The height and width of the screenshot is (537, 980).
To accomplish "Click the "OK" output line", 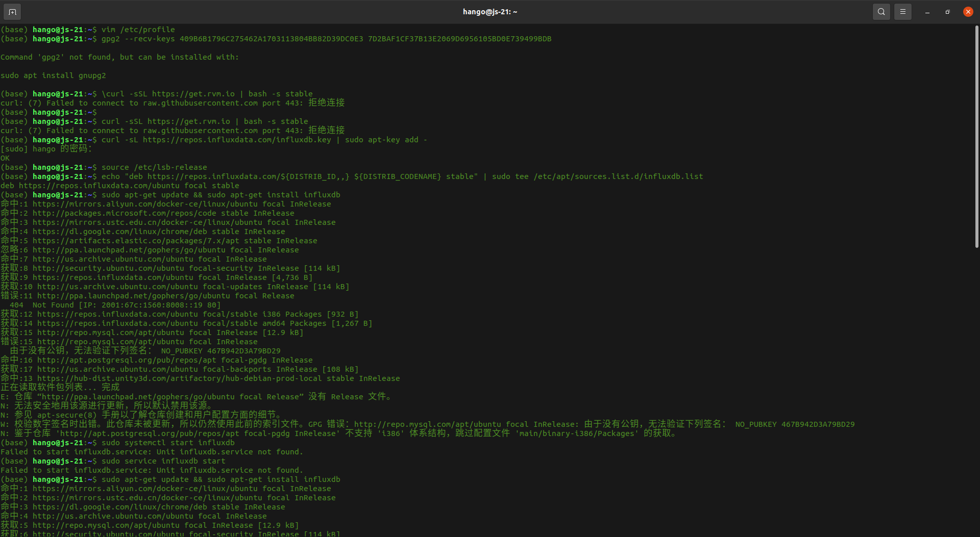I will [5, 158].
